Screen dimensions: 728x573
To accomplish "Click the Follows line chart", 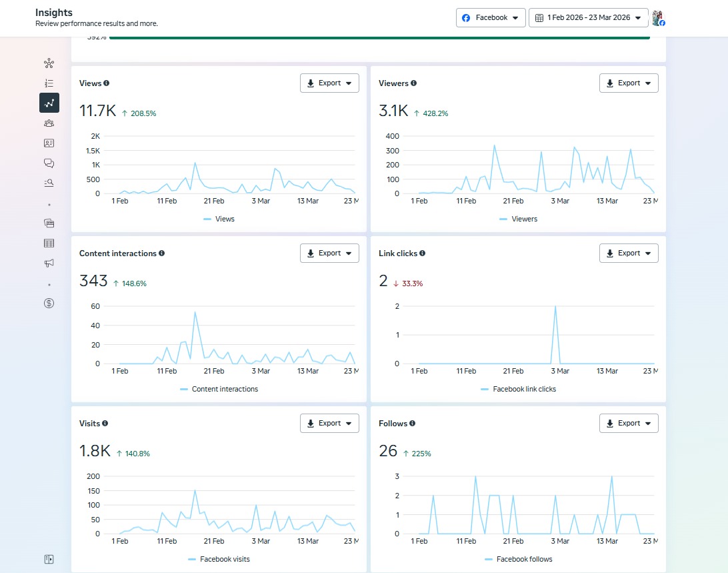I will pos(536,506).
